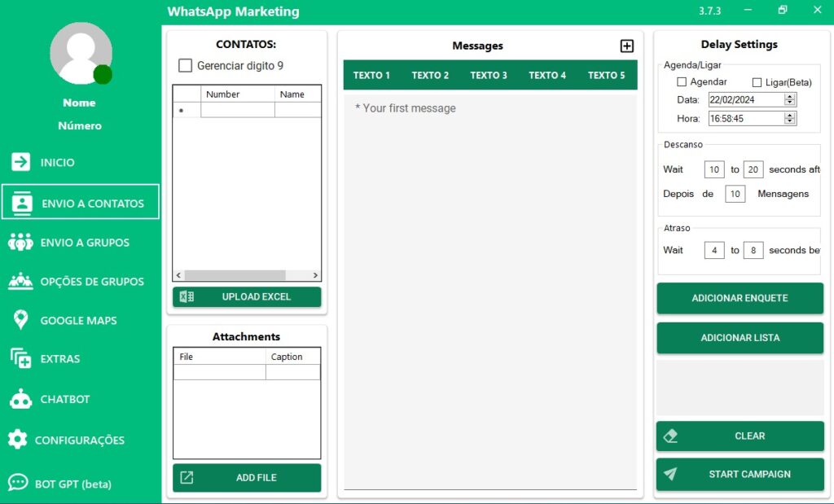The image size is (834, 504).
Task: Switch to the TEXTO 2 tab
Action: click(x=430, y=75)
